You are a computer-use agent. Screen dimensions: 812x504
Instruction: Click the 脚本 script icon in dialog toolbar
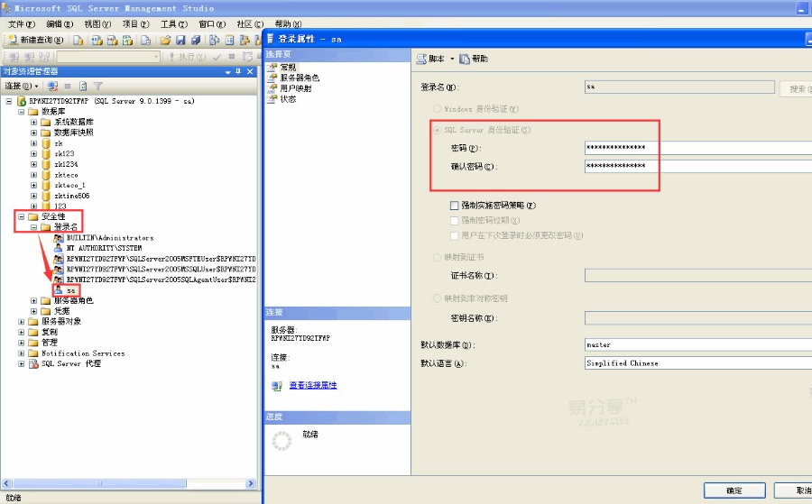[x=421, y=59]
